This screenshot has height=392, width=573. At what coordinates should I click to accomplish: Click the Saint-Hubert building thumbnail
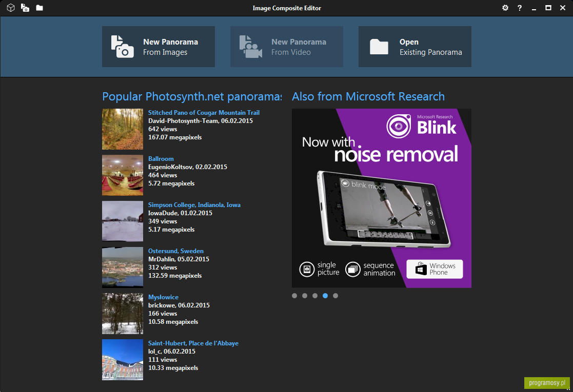[123, 360]
